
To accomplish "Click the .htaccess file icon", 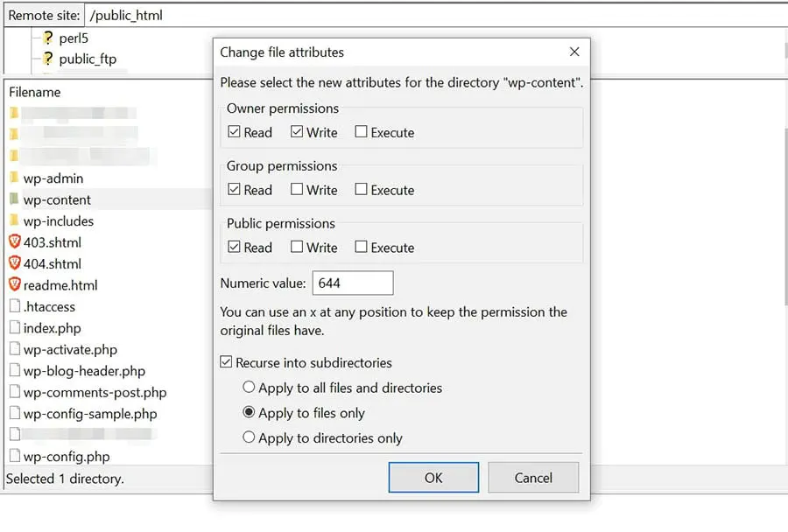I will [14, 306].
